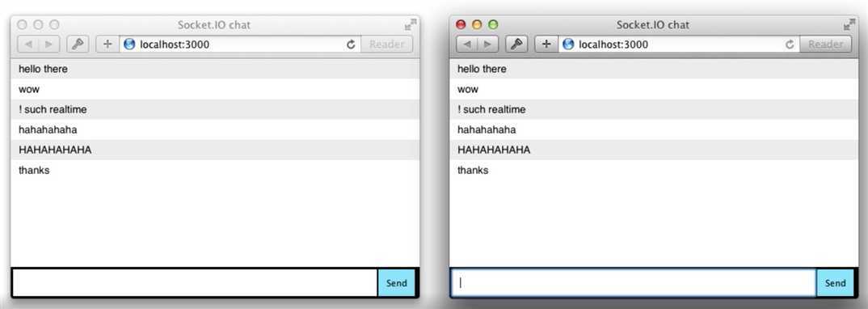The image size is (868, 309).
Task: Zoom the right window with green button
Action: [x=493, y=24]
